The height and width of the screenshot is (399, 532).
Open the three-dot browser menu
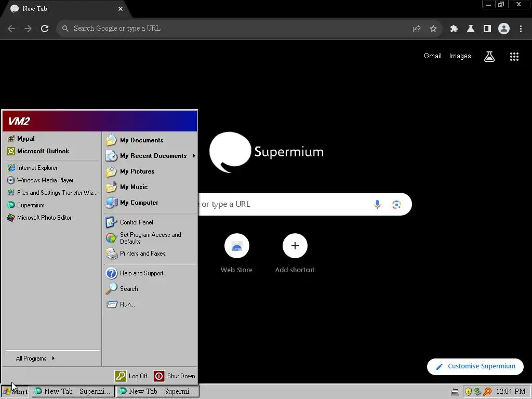tap(521, 29)
